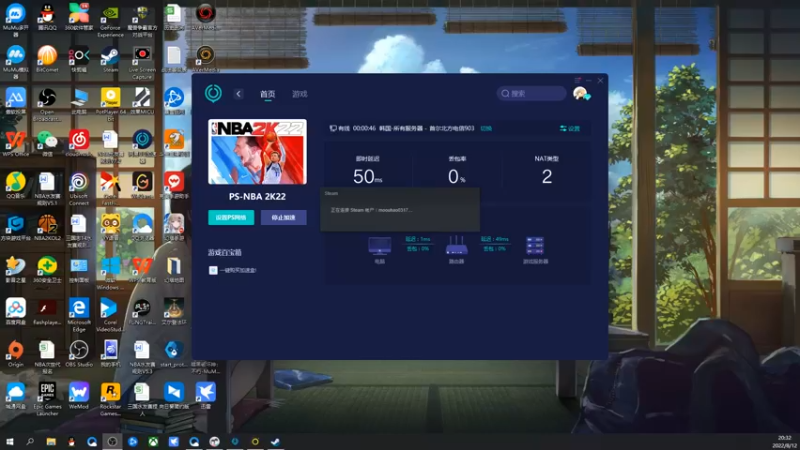
Task: Open the Flashplayer desktop shortcut
Action: (x=47, y=312)
